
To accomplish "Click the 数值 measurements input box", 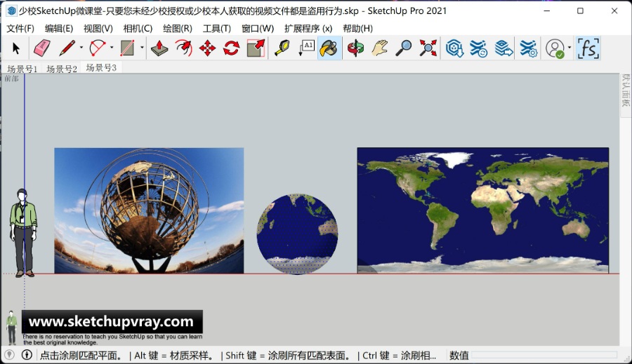I will (x=544, y=355).
